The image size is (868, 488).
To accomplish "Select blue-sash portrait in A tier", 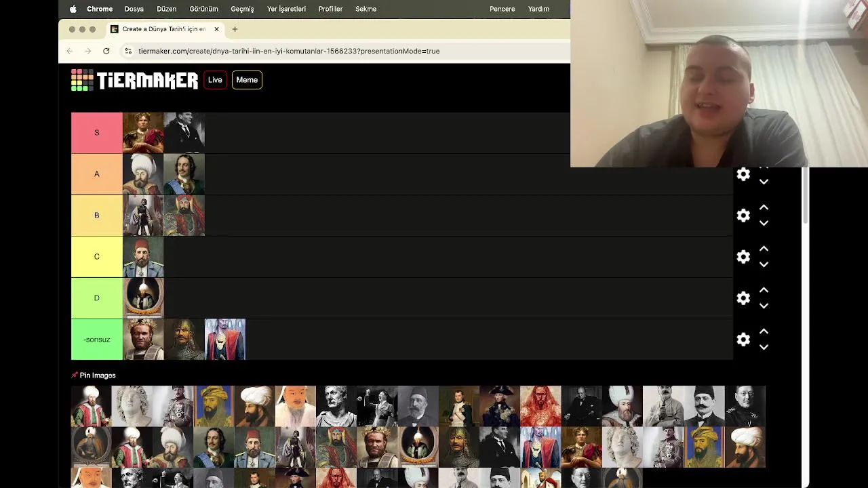I will point(184,174).
